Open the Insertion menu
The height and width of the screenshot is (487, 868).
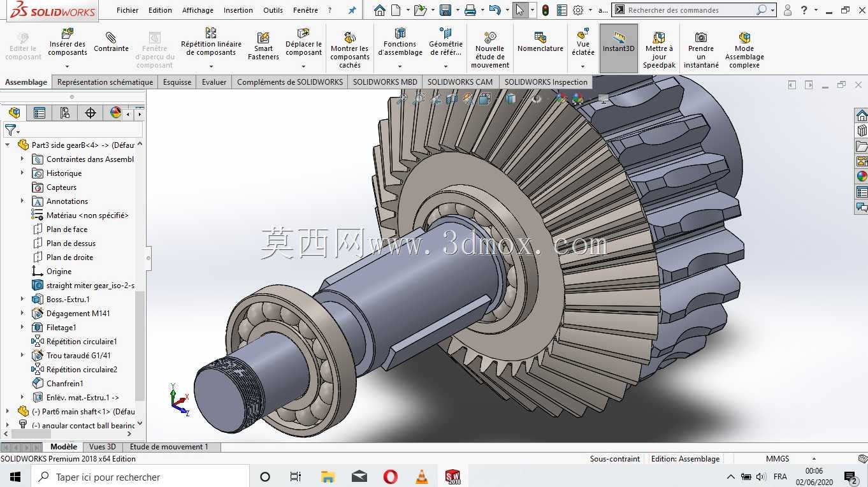[238, 10]
